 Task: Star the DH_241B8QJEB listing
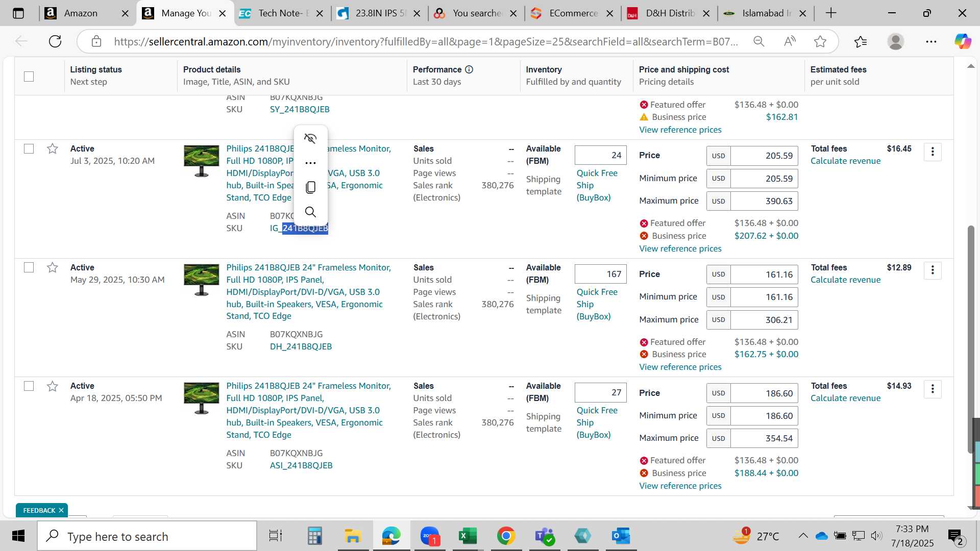52,267
